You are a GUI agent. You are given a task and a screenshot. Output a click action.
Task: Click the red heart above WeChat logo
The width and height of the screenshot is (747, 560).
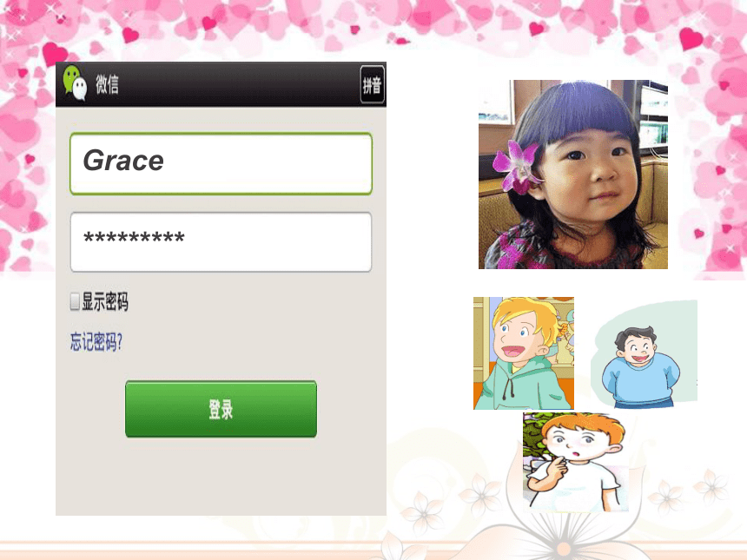coord(55,54)
